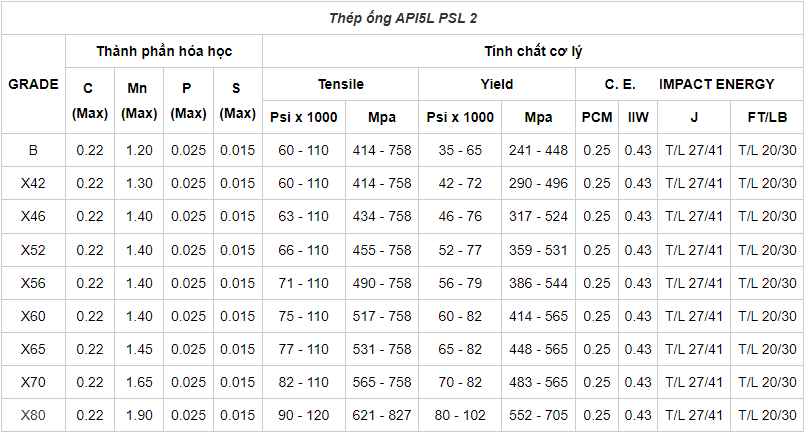Click the "Thành phần hóa học" header
Viewport: 809px width, 436px height.
click(x=163, y=51)
